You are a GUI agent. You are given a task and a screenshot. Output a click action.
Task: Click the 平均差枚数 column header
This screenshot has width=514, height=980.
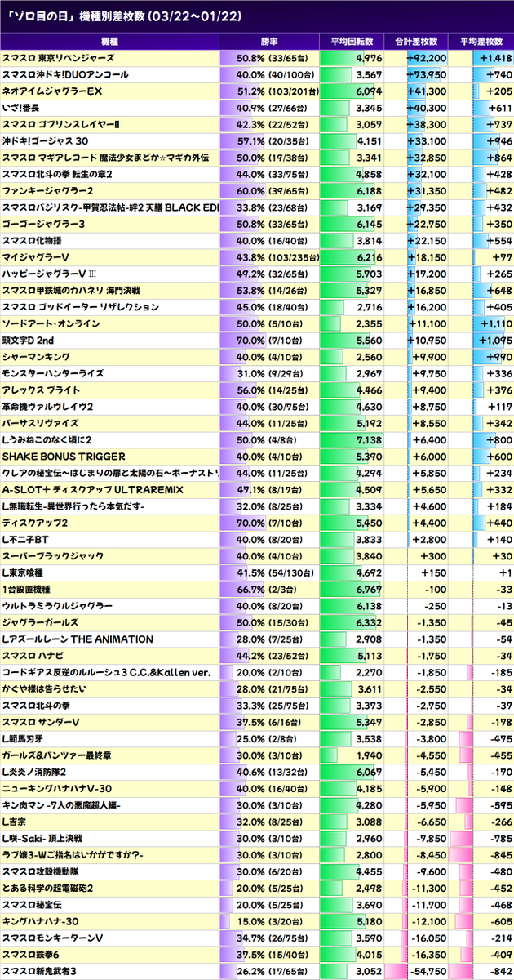pos(481,42)
